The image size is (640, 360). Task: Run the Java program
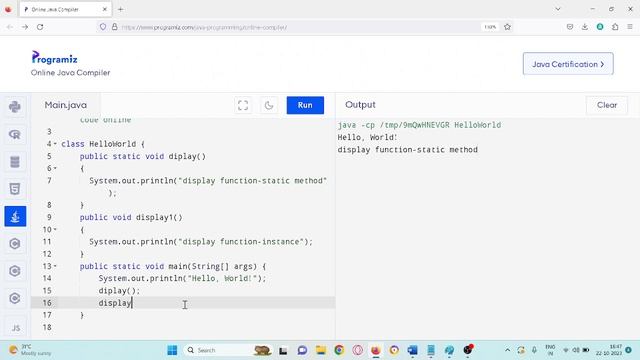(305, 105)
